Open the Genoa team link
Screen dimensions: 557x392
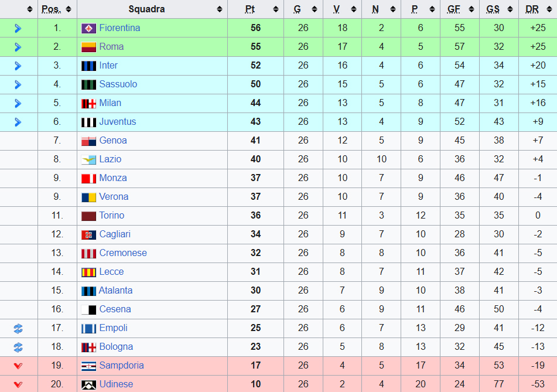pos(113,141)
